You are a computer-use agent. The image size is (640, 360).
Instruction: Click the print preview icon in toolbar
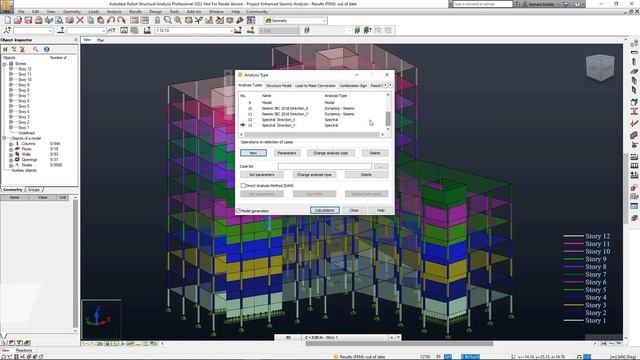[x=59, y=20]
